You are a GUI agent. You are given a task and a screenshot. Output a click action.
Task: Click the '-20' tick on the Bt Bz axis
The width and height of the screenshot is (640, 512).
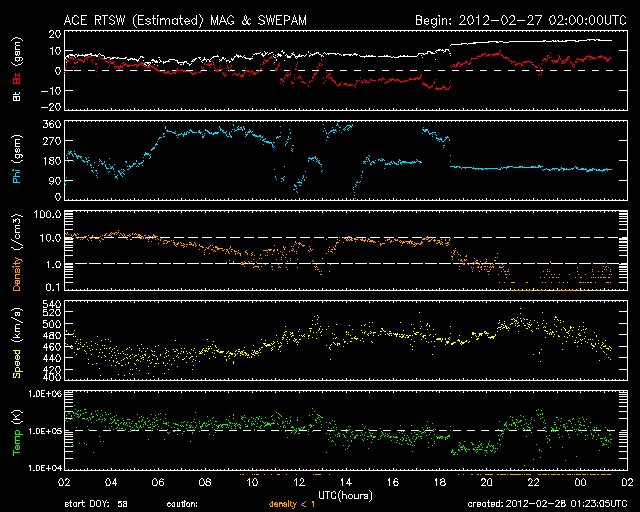point(51,107)
